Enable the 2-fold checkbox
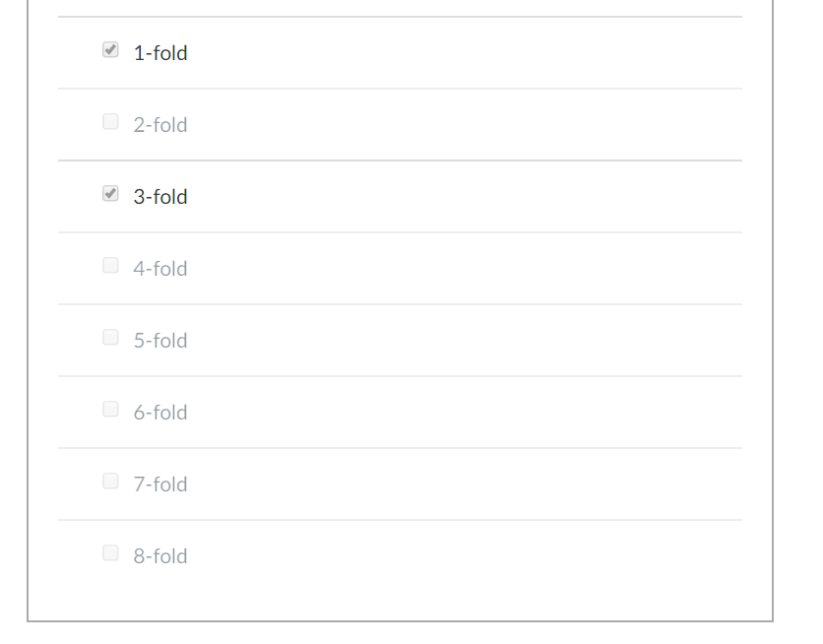This screenshot has height=644, width=823. point(110,122)
